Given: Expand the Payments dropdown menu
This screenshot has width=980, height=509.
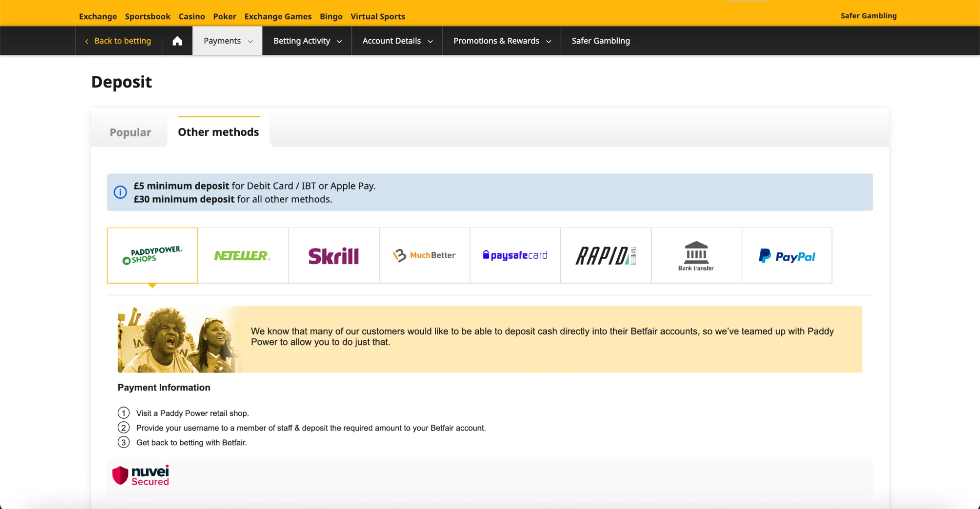Looking at the screenshot, I should click(227, 41).
